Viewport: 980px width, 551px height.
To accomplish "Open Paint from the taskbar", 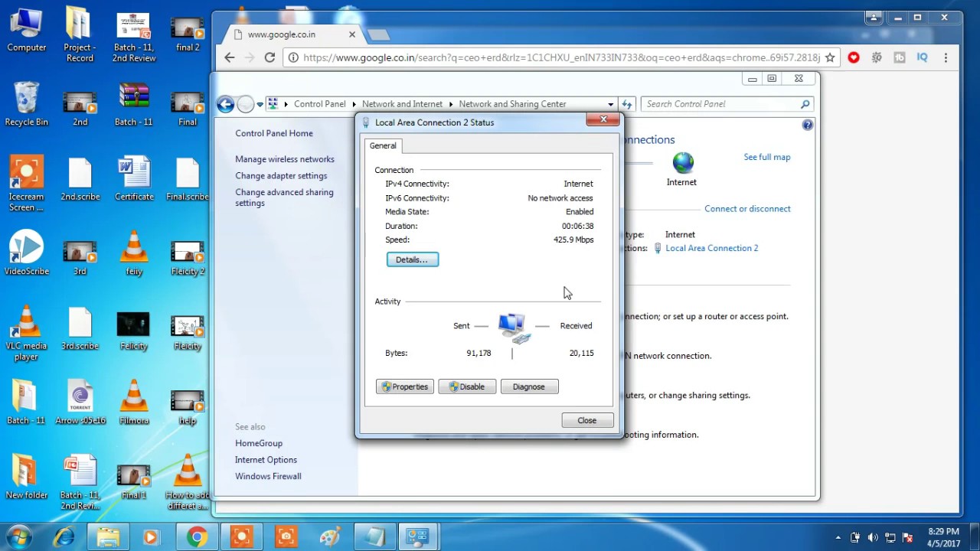I will coord(330,537).
